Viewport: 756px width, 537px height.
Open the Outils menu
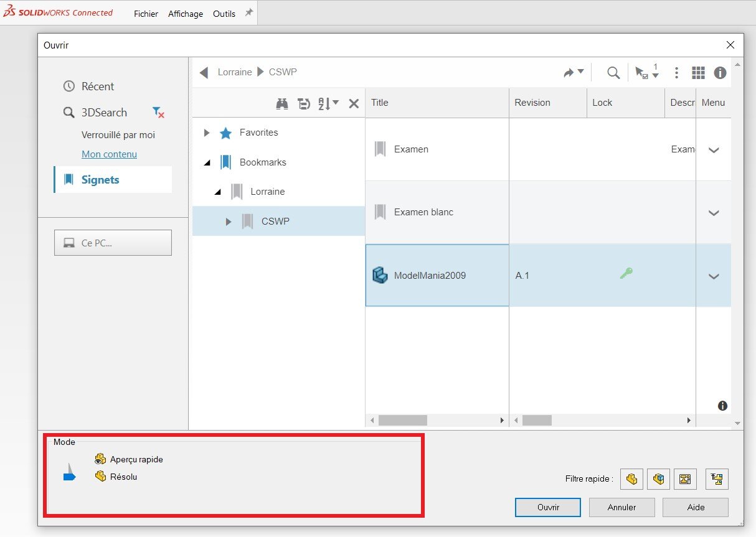click(x=224, y=14)
